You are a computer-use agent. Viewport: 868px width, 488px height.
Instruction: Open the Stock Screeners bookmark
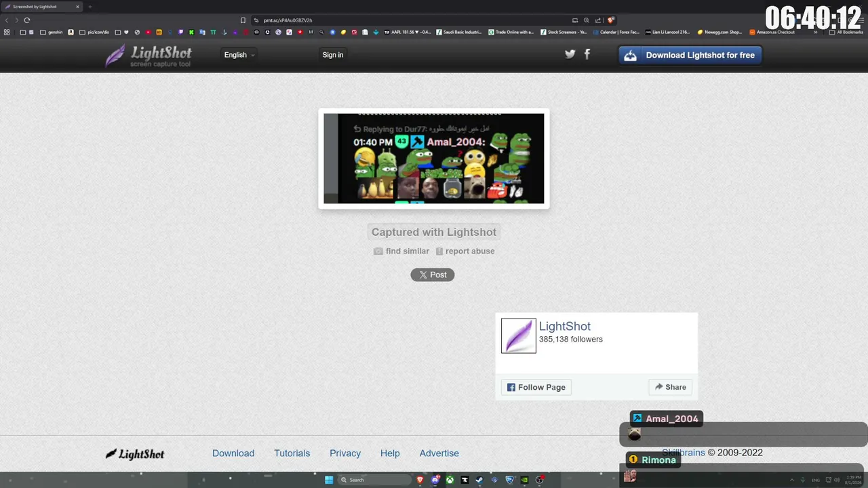(564, 32)
